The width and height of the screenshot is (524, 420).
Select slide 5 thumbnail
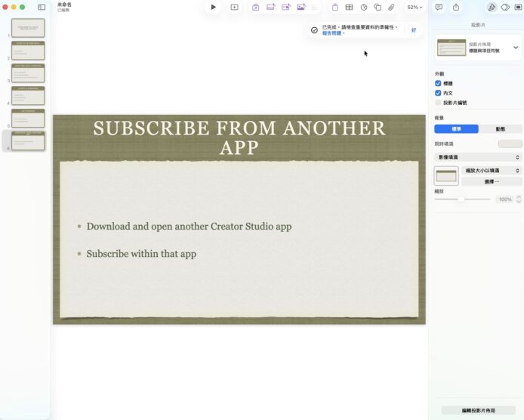28,118
